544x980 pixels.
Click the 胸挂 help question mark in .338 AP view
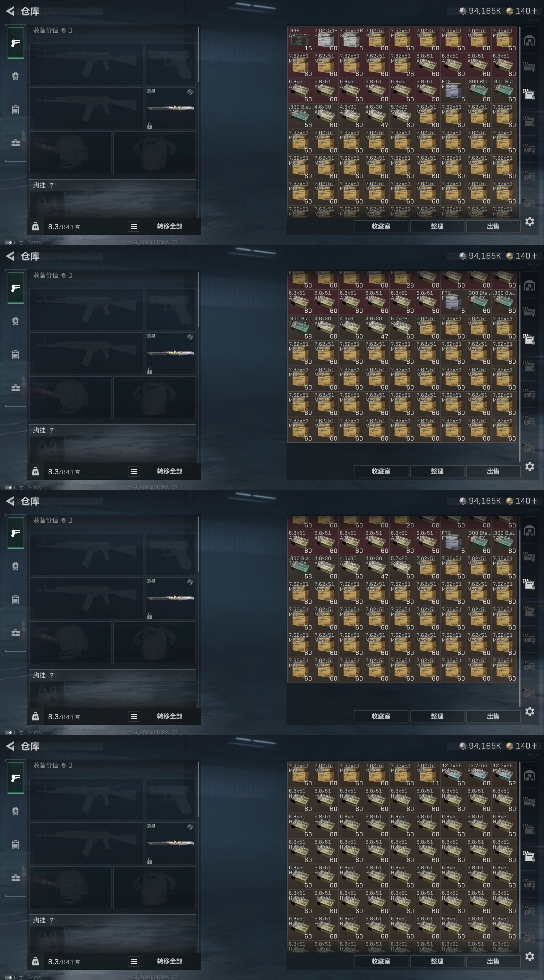[x=52, y=185]
